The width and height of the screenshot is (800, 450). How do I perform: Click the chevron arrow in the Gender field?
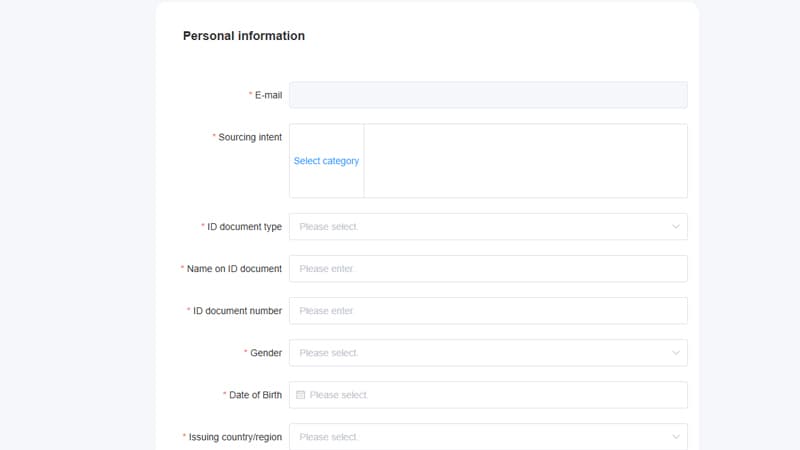[676, 353]
